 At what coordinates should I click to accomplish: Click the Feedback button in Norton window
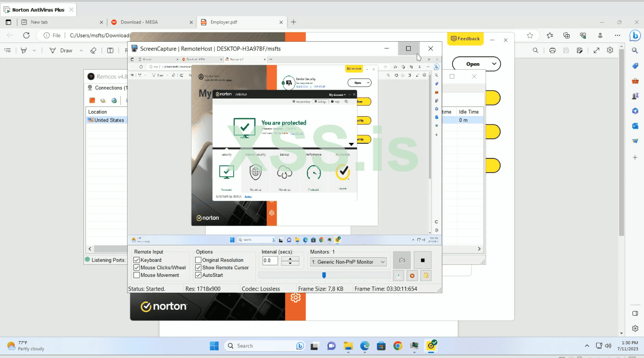(465, 39)
